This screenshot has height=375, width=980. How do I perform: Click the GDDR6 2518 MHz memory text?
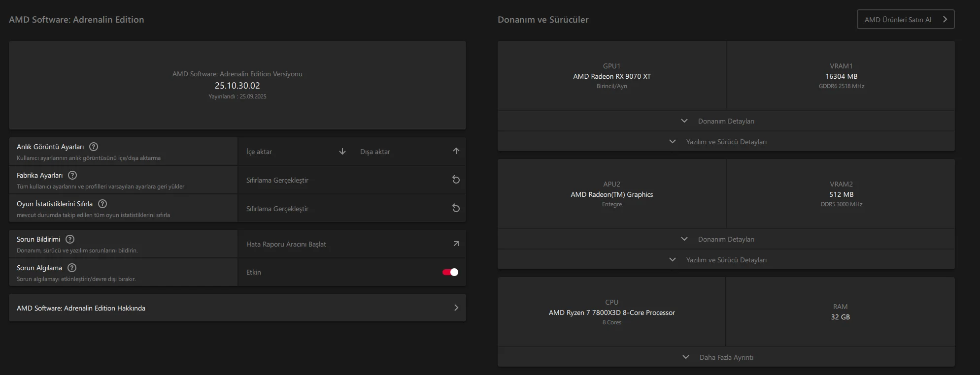point(842,86)
